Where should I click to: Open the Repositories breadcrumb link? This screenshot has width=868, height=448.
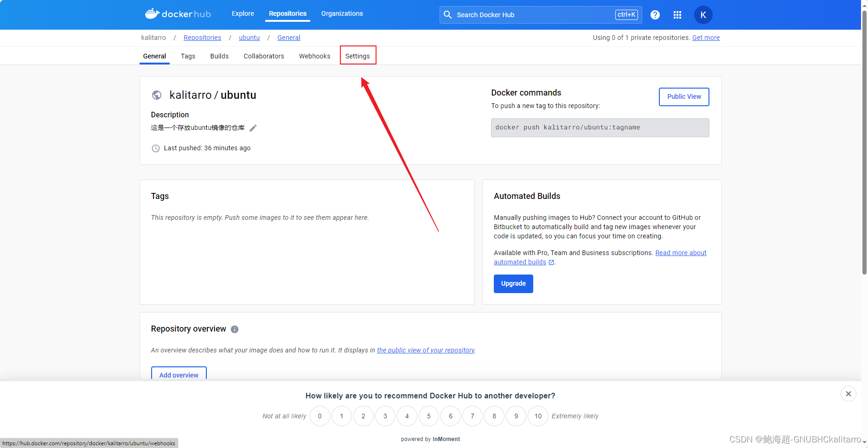[x=202, y=38]
